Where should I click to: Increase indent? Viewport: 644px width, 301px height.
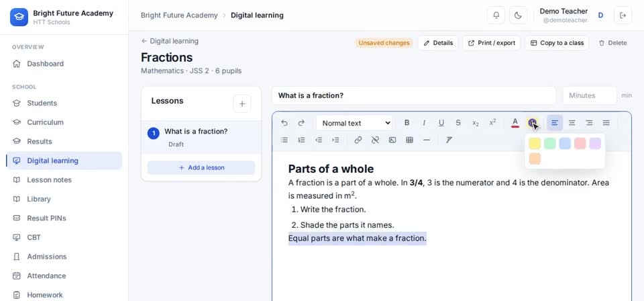tap(335, 140)
